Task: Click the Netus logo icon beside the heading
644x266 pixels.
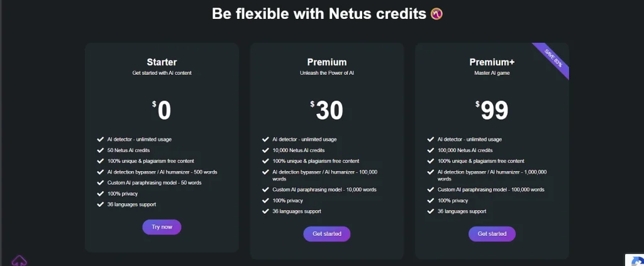Action: click(437, 13)
